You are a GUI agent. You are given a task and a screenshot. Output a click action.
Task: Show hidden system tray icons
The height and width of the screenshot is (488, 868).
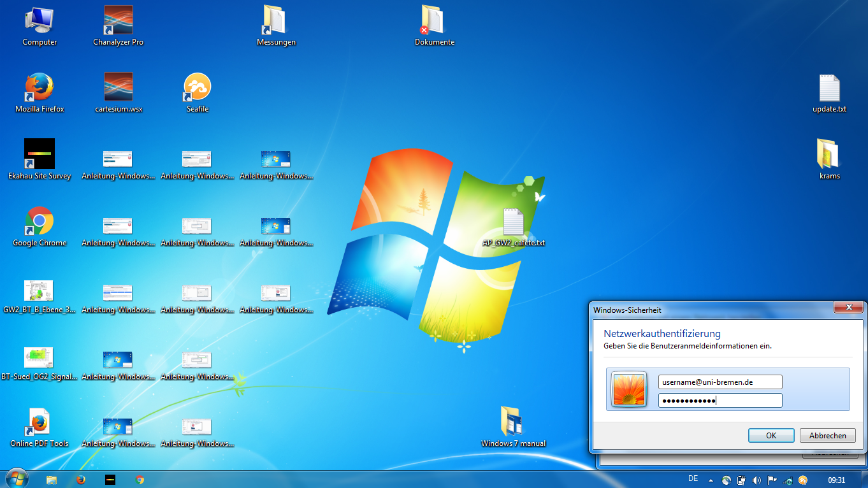pyautogui.click(x=711, y=480)
